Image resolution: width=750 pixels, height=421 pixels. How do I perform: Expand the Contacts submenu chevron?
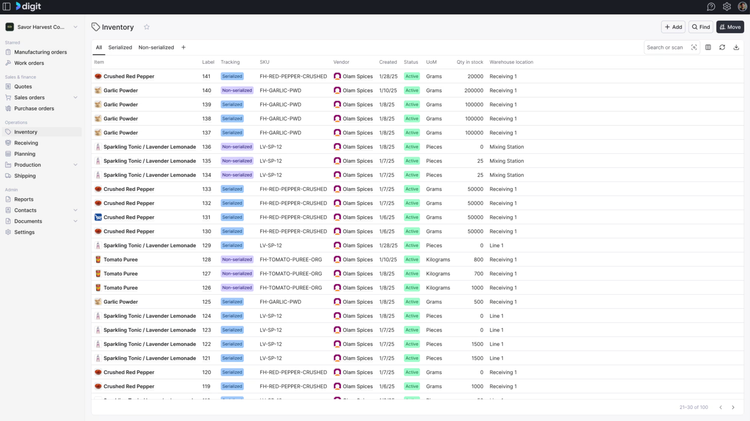75,210
